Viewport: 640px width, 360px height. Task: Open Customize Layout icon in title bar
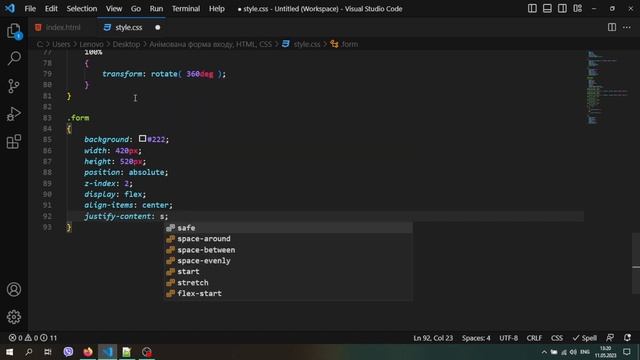coord(577,9)
